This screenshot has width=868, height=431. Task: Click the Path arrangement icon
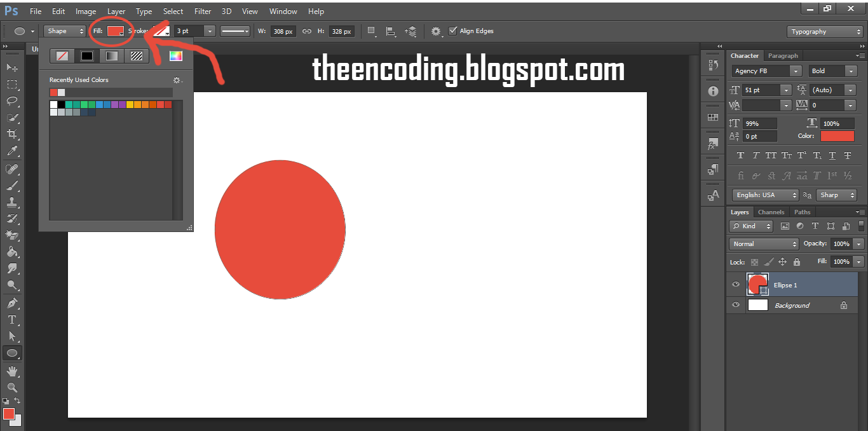tap(410, 31)
